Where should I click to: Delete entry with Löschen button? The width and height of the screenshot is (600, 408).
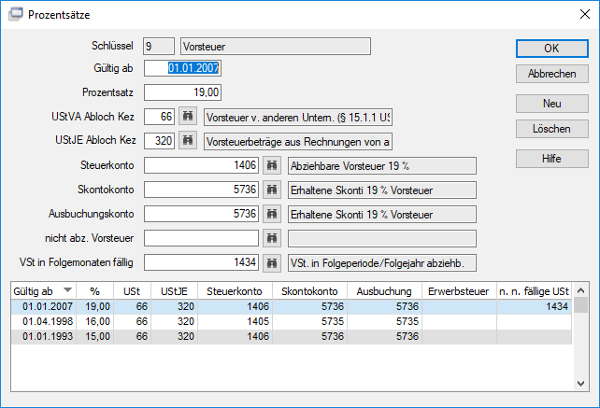552,129
